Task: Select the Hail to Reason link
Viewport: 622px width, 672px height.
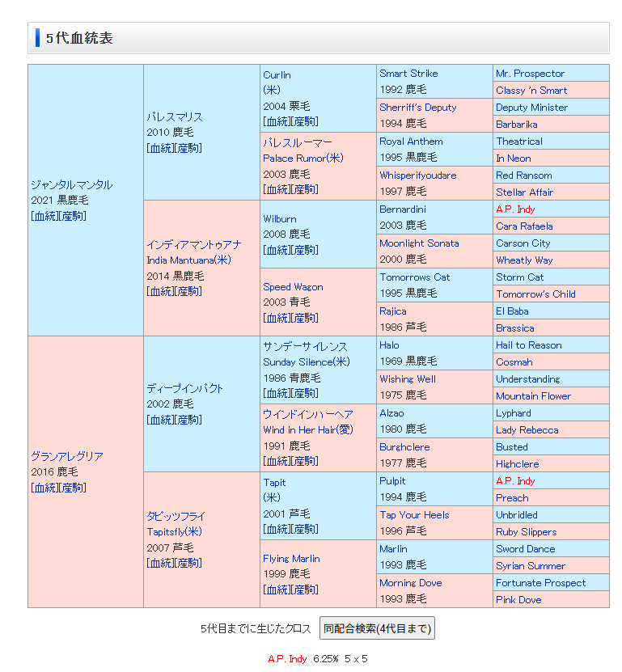Action: 528,345
